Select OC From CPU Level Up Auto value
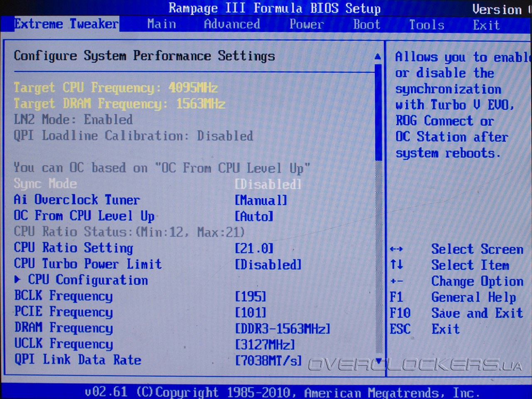 coord(254,216)
